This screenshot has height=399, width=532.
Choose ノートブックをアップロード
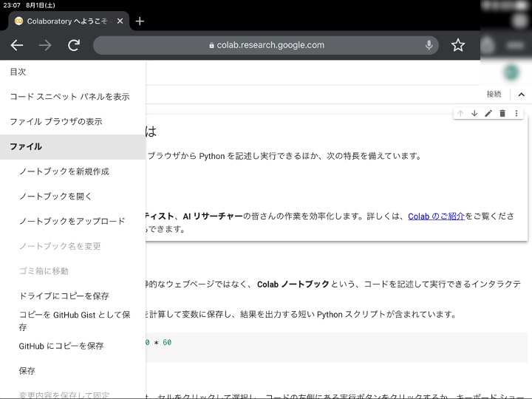[x=73, y=221]
